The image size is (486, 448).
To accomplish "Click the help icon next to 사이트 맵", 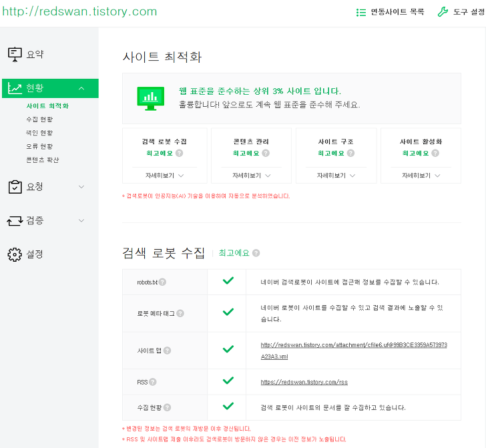I will point(167,351).
